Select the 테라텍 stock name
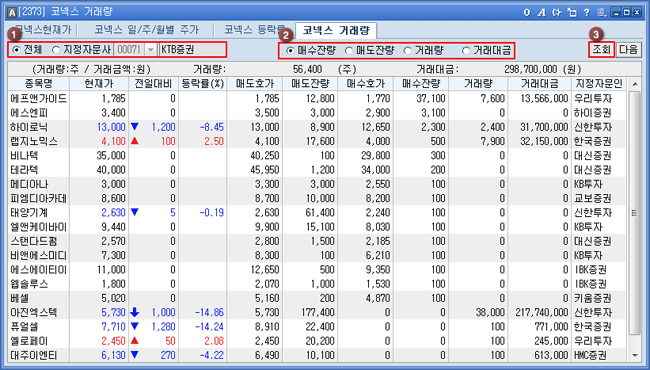The image size is (650, 370). point(24,170)
